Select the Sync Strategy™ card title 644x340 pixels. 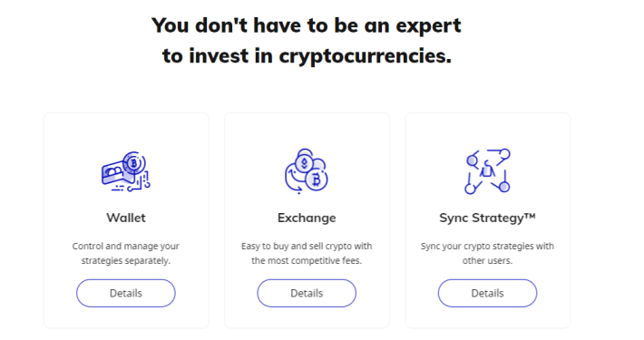pyautogui.click(x=487, y=218)
